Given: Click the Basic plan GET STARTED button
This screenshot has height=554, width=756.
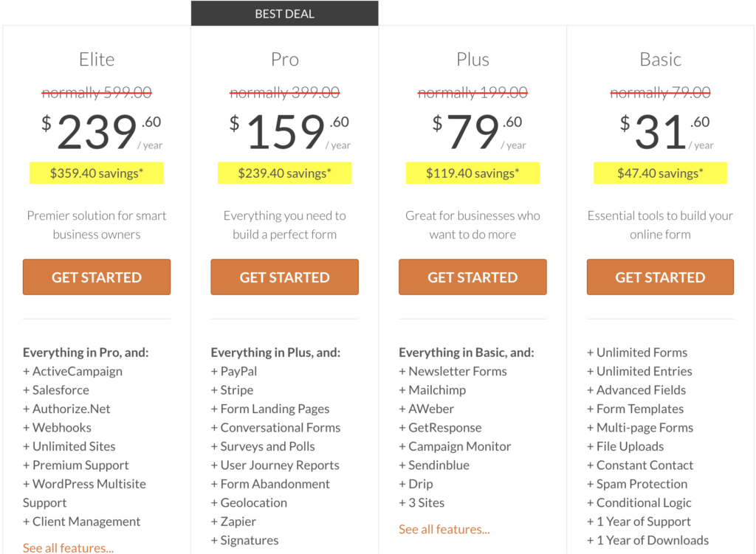Looking at the screenshot, I should pyautogui.click(x=659, y=277).
